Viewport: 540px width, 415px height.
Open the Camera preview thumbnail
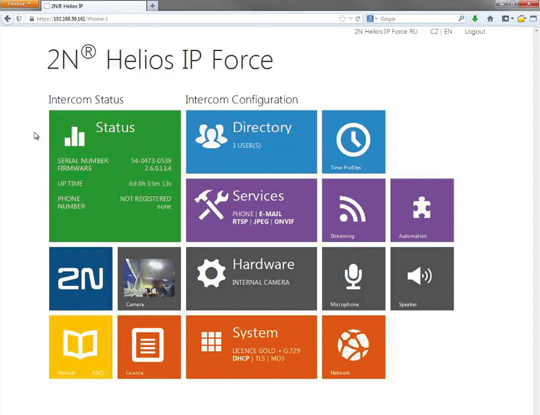click(149, 279)
